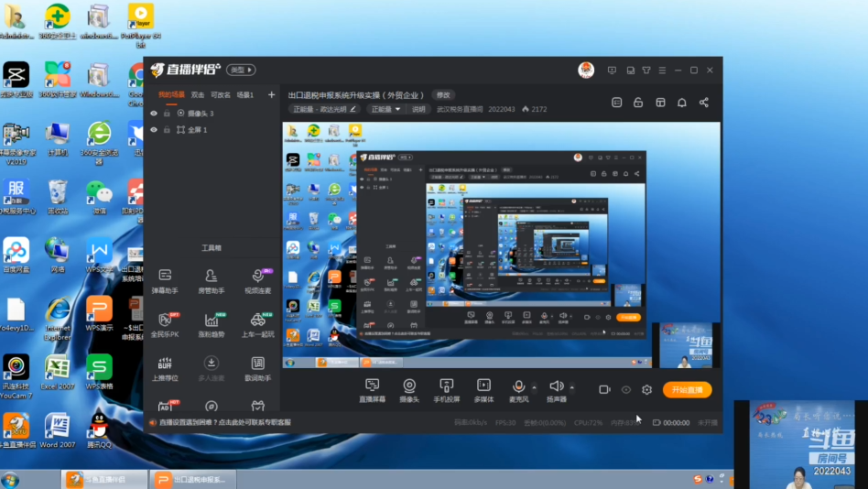Open the 涨粉趋势 fan trend chart
Image resolution: width=868 pixels, height=489 pixels.
211,325
